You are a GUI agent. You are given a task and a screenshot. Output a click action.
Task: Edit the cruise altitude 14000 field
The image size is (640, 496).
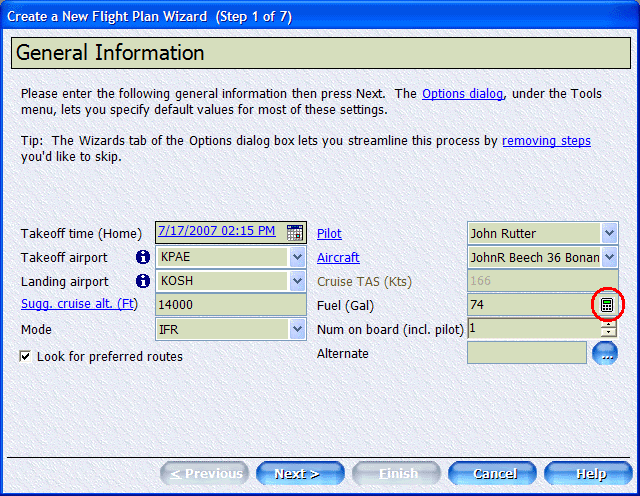[231, 305]
